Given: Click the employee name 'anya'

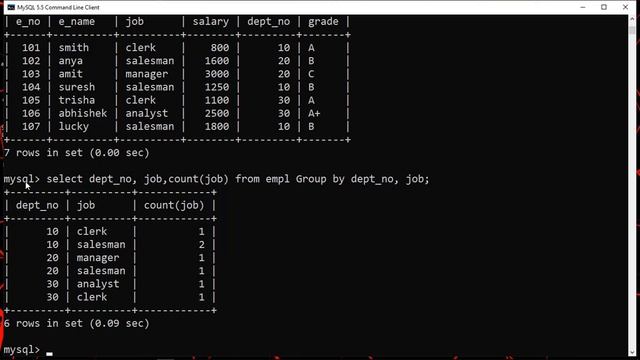Looking at the screenshot, I should (x=70, y=61).
